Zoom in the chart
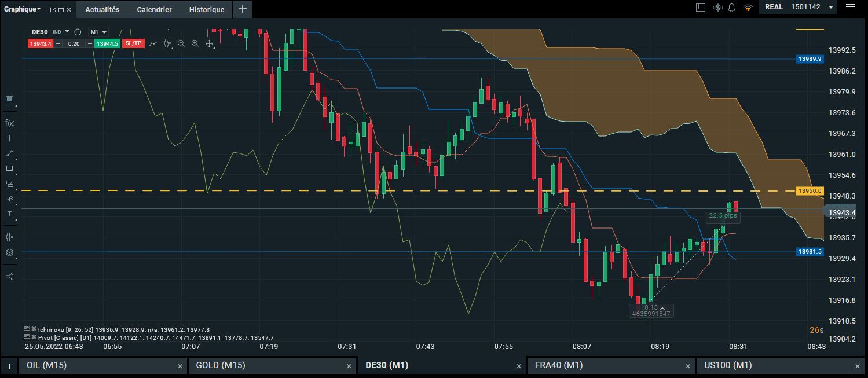Image resolution: width=868 pixels, height=378 pixels. coord(195,43)
